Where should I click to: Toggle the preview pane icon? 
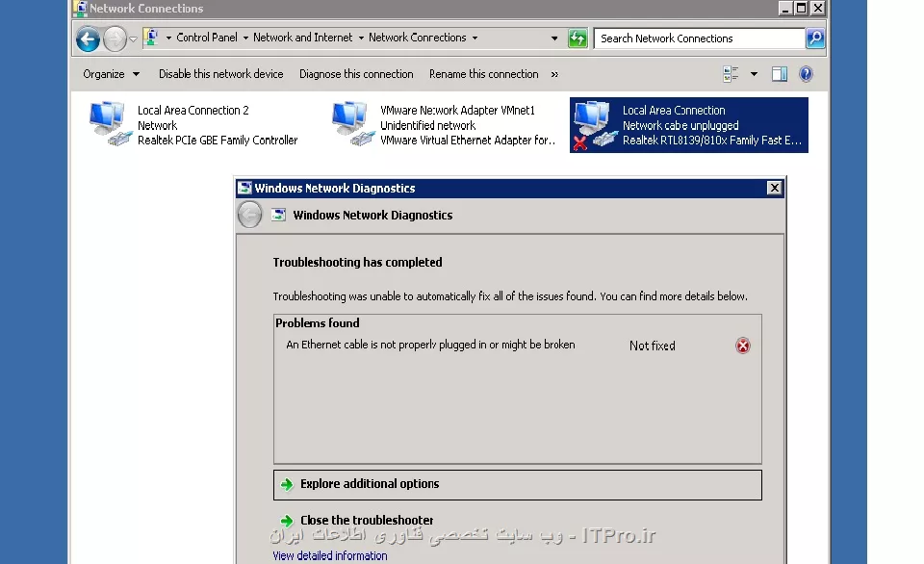(x=780, y=74)
